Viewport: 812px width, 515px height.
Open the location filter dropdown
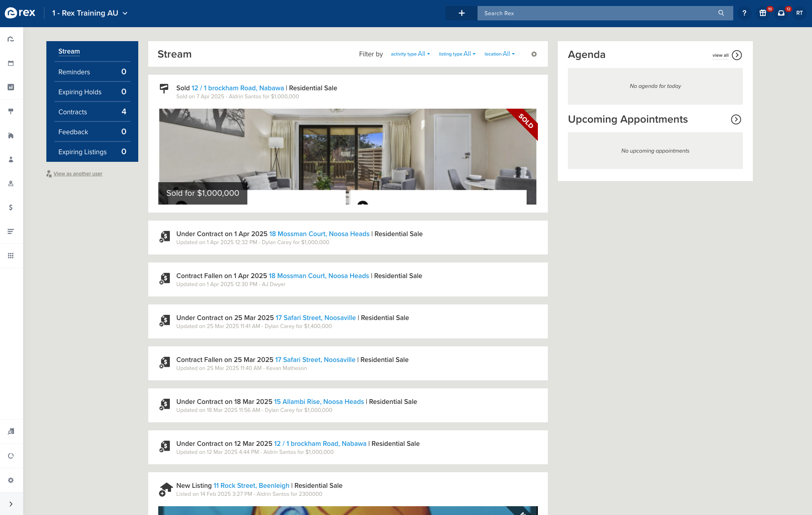(x=499, y=54)
